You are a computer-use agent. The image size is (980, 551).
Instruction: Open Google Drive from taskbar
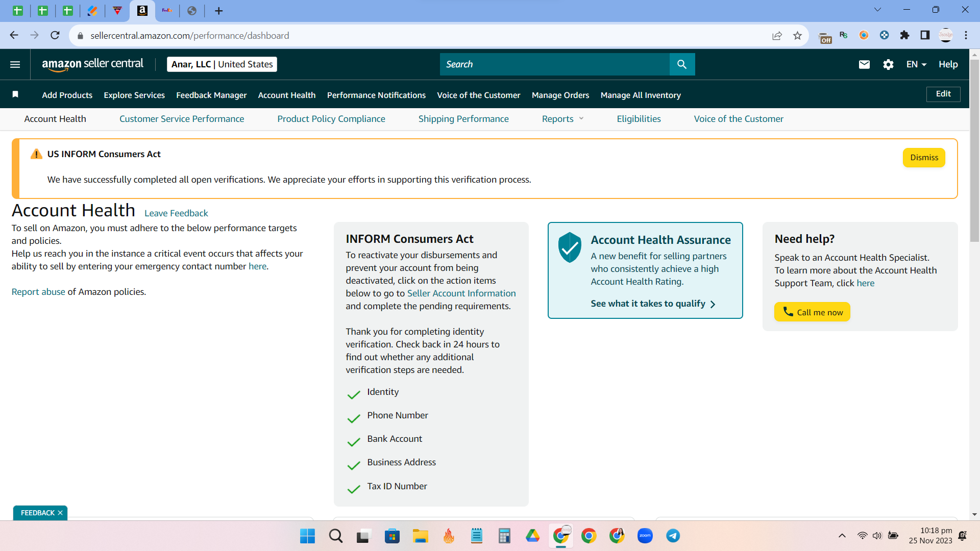click(533, 536)
